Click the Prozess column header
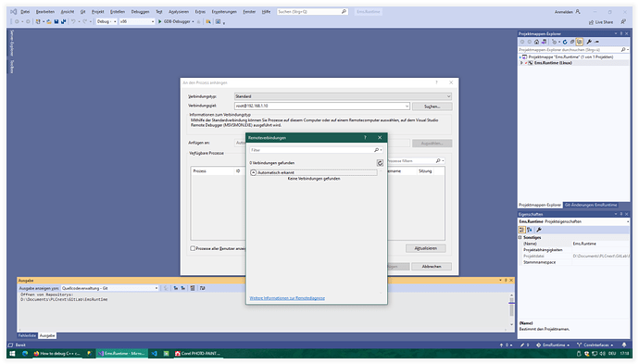The height and width of the screenshot is (364, 639). click(200, 171)
